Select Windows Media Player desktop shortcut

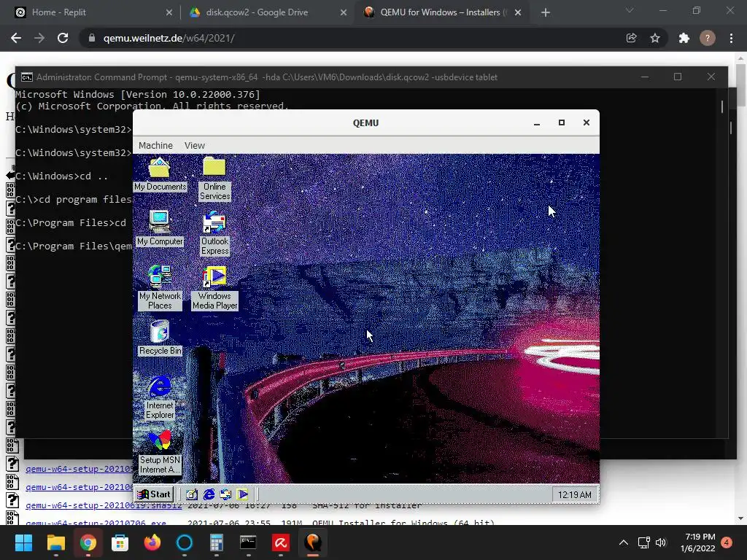pyautogui.click(x=215, y=288)
